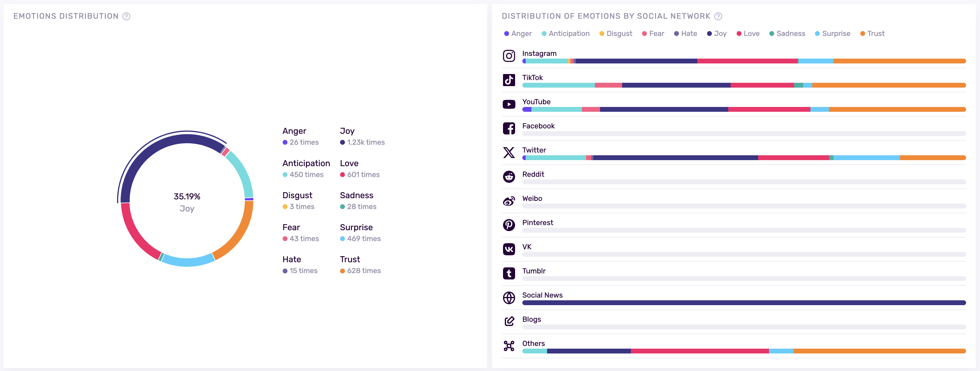This screenshot has width=980, height=371.
Task: Click the Others row label
Action: [533, 344]
